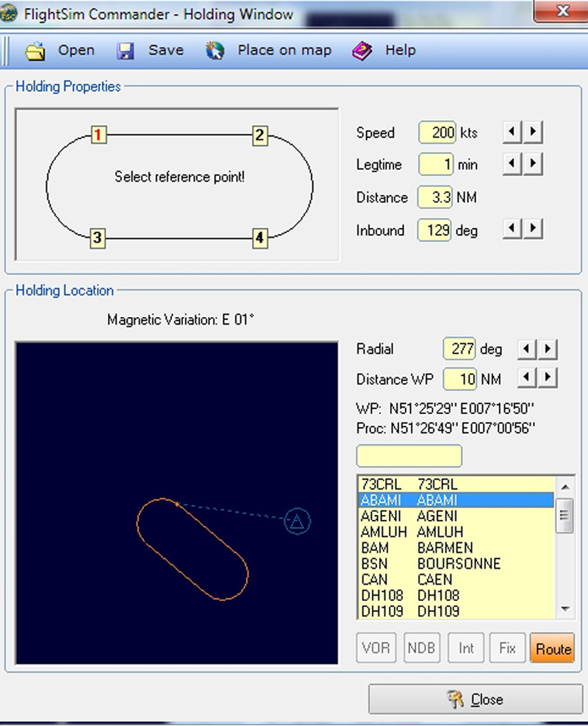Increase Inbound heading with the right arrow
Viewport: 588px width, 726px height.
(x=533, y=228)
